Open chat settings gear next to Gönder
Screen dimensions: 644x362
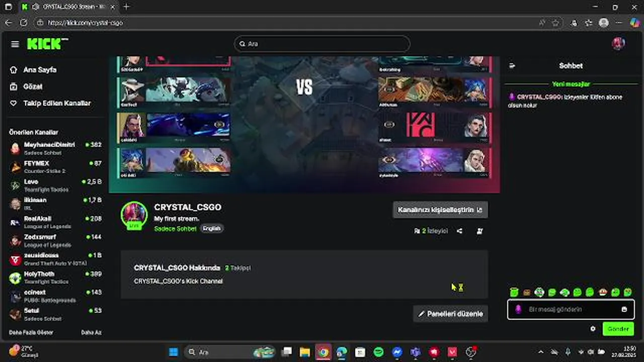[x=593, y=329]
